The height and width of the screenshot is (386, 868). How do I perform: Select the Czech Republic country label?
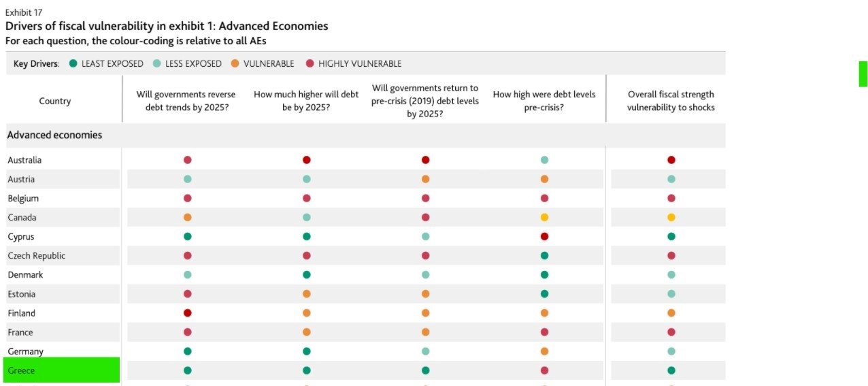[x=37, y=256]
